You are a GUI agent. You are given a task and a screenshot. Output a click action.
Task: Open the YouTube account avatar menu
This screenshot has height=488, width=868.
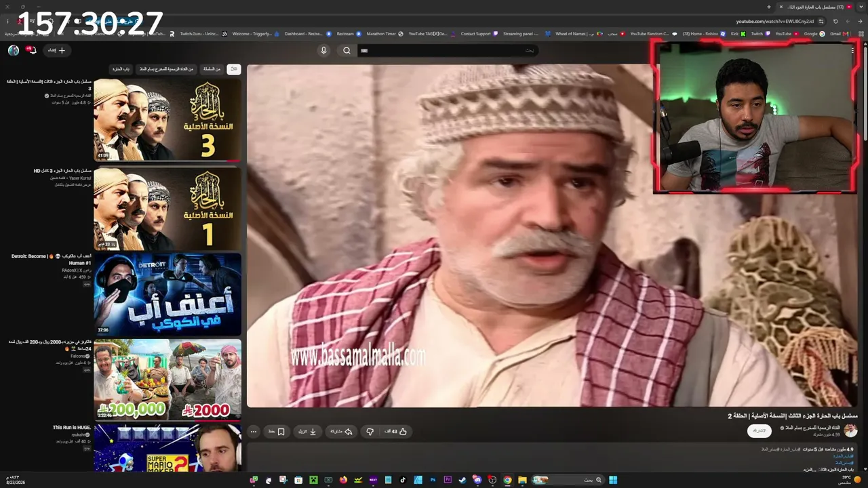[x=14, y=50]
